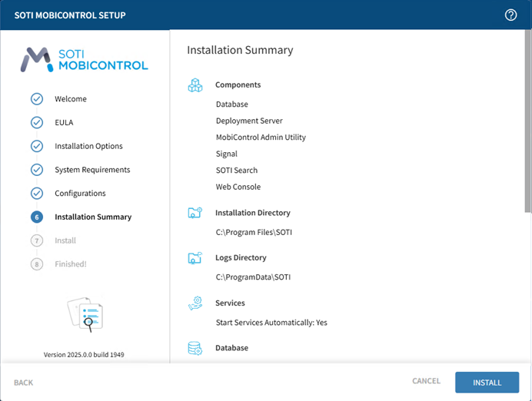This screenshot has height=401, width=532.
Task: Click the Logs Directory folder icon
Action: [195, 258]
